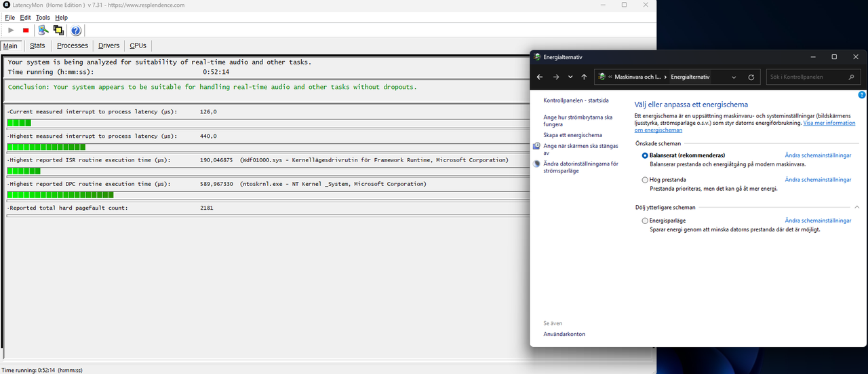Switch to the Drivers tab
Viewport: 868px width, 374px height.
click(x=108, y=45)
